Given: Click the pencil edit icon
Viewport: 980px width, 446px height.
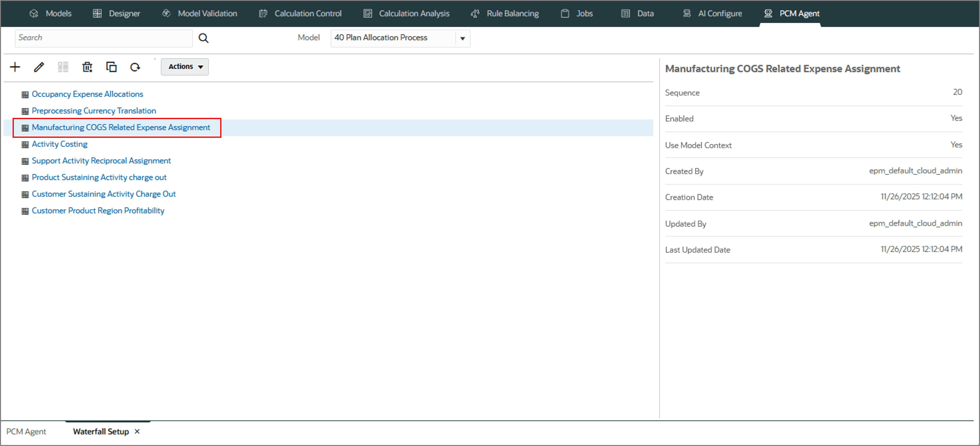Looking at the screenshot, I should [39, 67].
